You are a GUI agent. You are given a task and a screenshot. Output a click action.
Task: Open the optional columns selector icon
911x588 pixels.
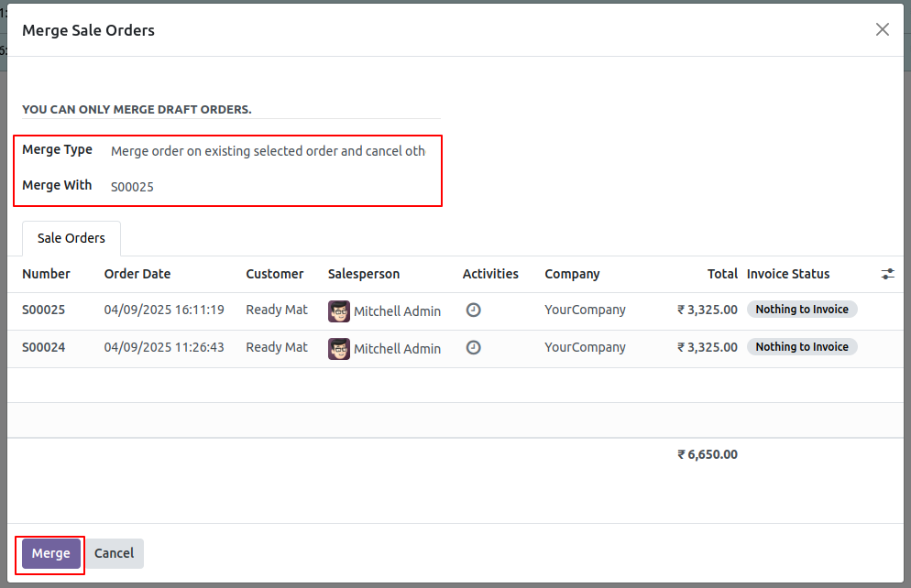pyautogui.click(x=887, y=274)
